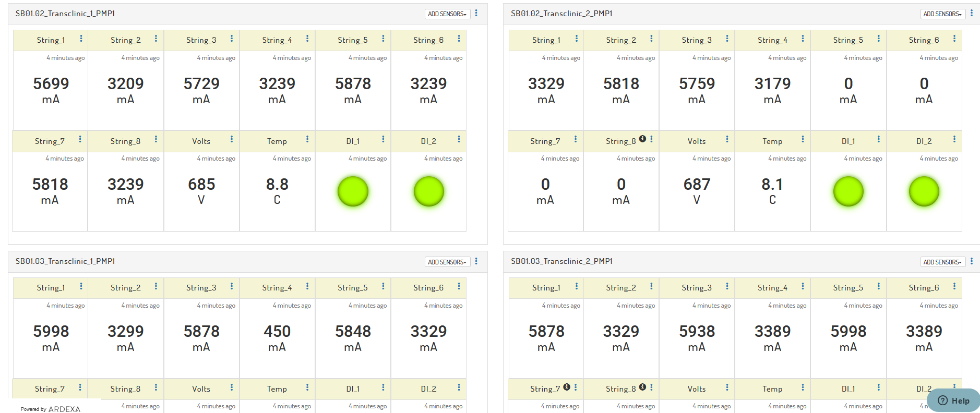Image resolution: width=980 pixels, height=413 pixels.
Task: Click info icon on String_8 in SB01.02_Transclinic_2_PMP1
Action: click(642, 139)
